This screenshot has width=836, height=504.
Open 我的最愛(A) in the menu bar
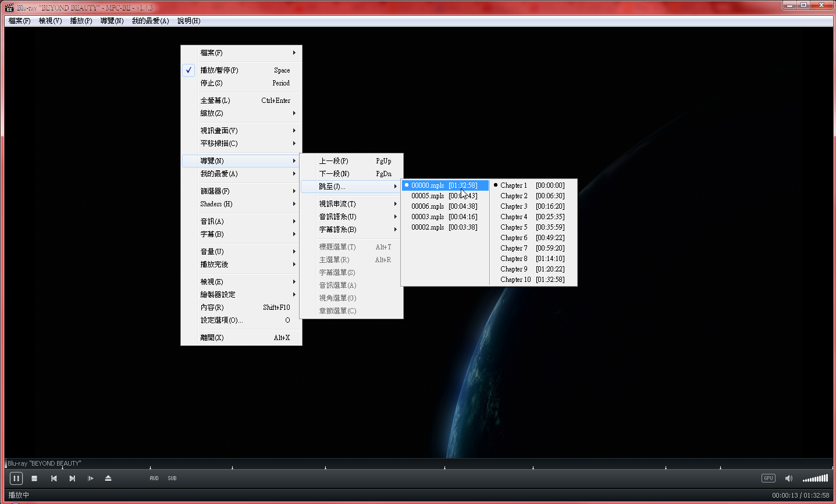(150, 21)
